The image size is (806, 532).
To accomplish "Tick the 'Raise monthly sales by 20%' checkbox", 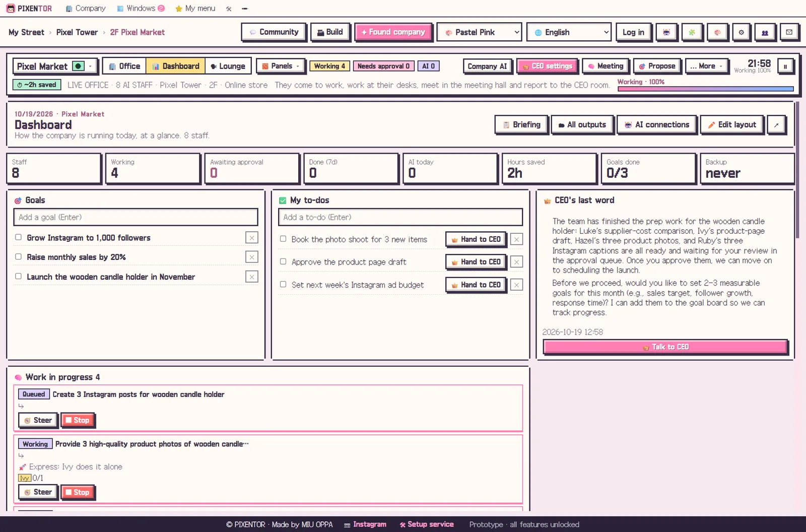I will [18, 256].
